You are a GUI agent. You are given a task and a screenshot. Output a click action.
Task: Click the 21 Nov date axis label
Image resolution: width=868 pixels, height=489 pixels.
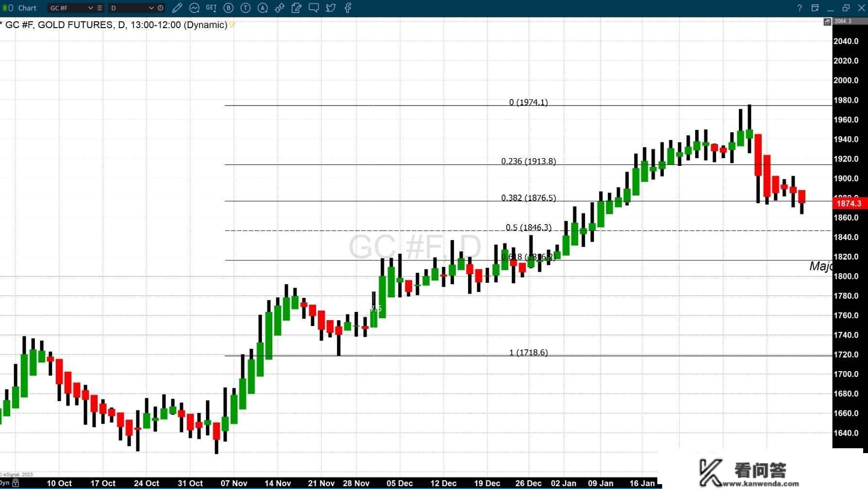pos(321,483)
